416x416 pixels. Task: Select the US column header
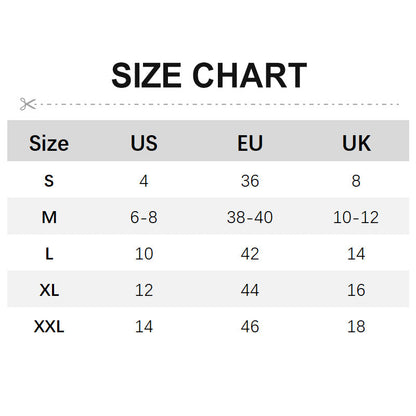[x=144, y=143]
